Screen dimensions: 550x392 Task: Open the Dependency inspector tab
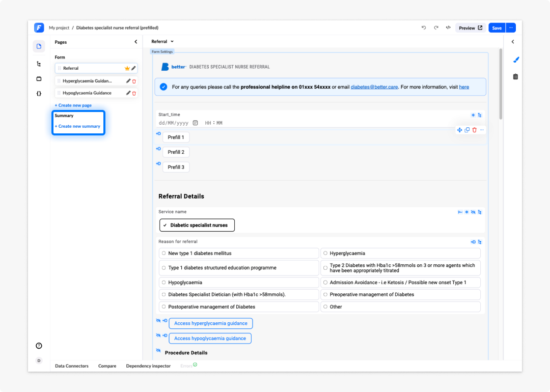148,366
